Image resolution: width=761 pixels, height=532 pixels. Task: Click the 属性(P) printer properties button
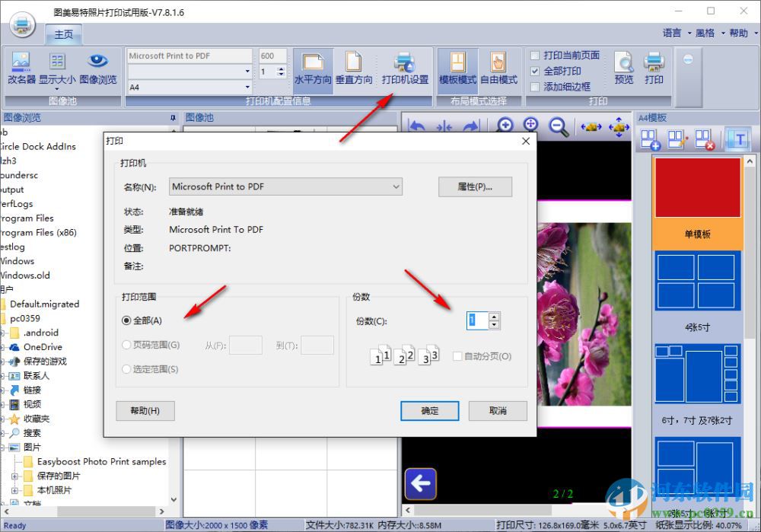(x=475, y=186)
